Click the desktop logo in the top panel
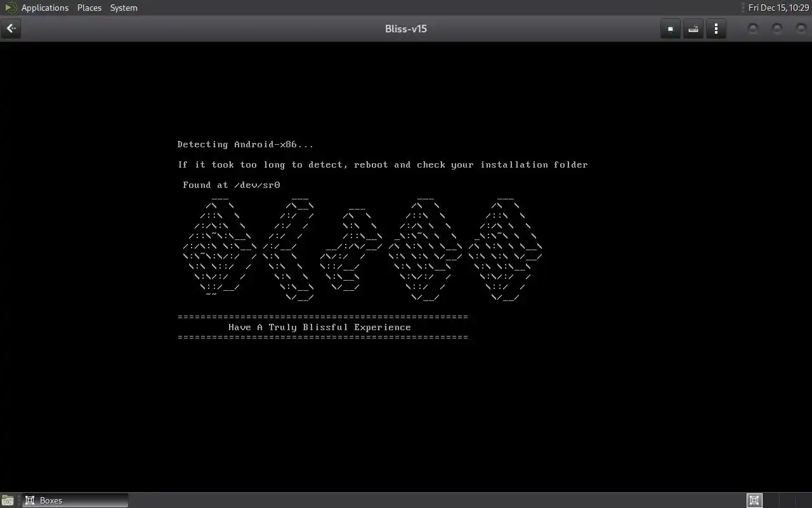This screenshot has height=508, width=812. click(x=10, y=8)
